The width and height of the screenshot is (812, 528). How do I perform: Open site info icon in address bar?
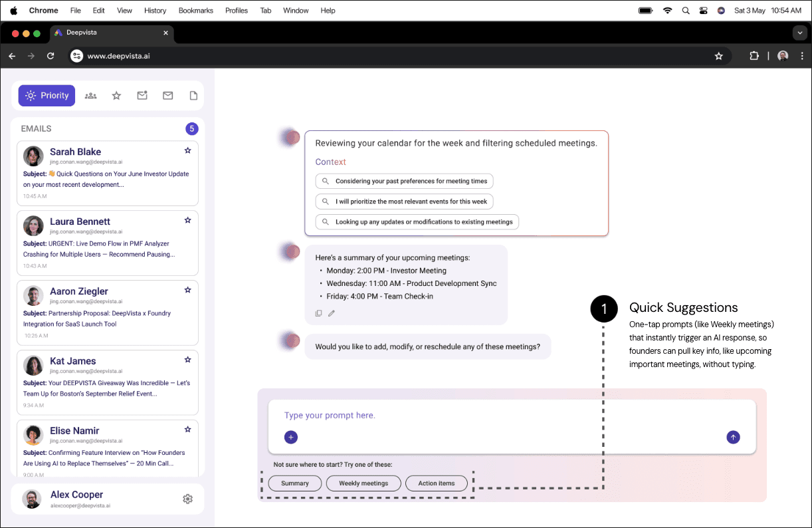[x=76, y=57]
